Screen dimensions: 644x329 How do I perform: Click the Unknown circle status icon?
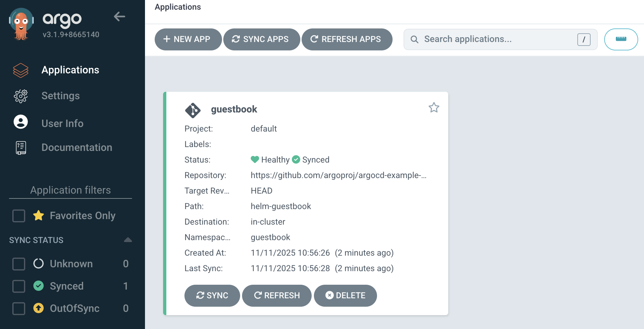[39, 264]
